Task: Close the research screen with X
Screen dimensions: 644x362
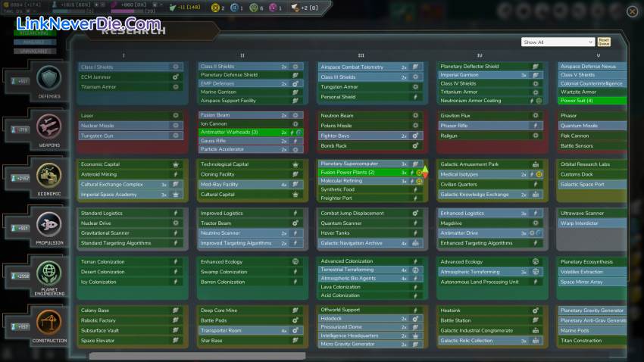Action: point(632,11)
